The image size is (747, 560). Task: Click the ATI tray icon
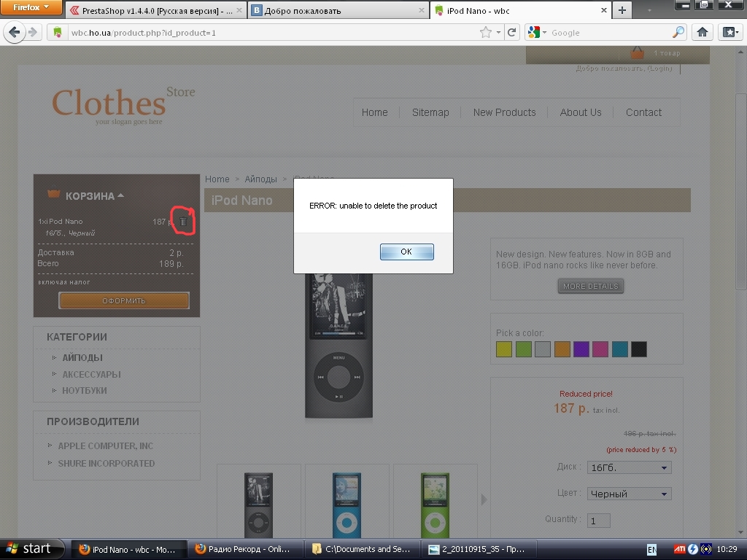click(x=679, y=549)
